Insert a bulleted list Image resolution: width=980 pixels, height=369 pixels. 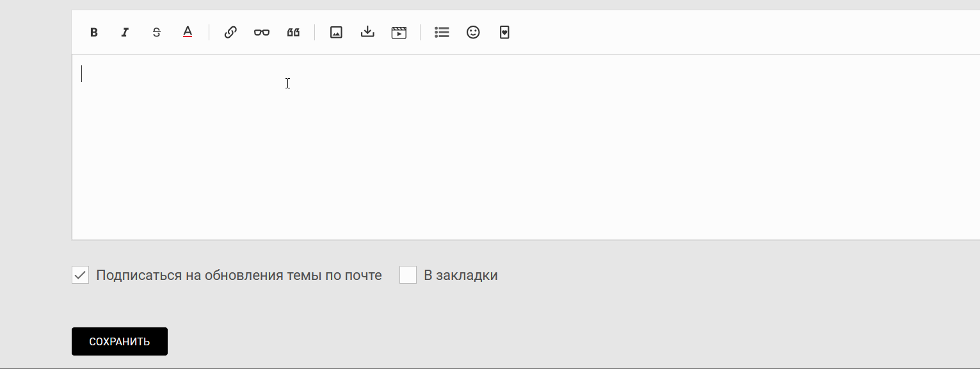(x=442, y=32)
